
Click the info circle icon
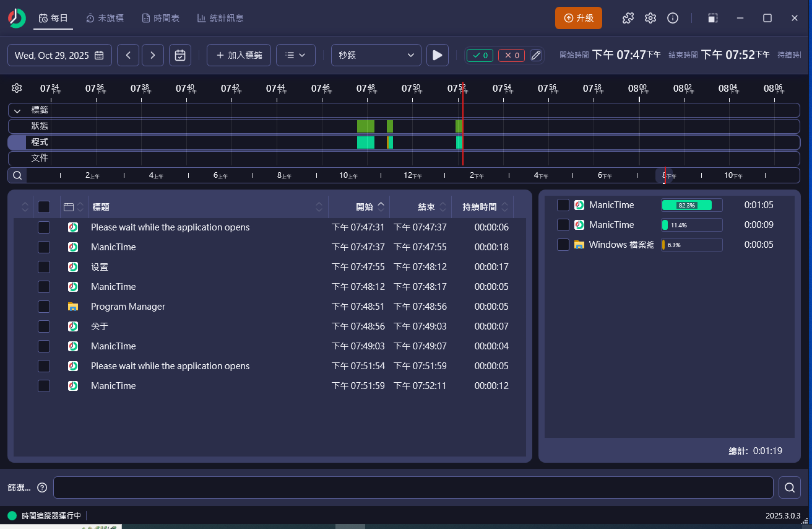point(673,18)
